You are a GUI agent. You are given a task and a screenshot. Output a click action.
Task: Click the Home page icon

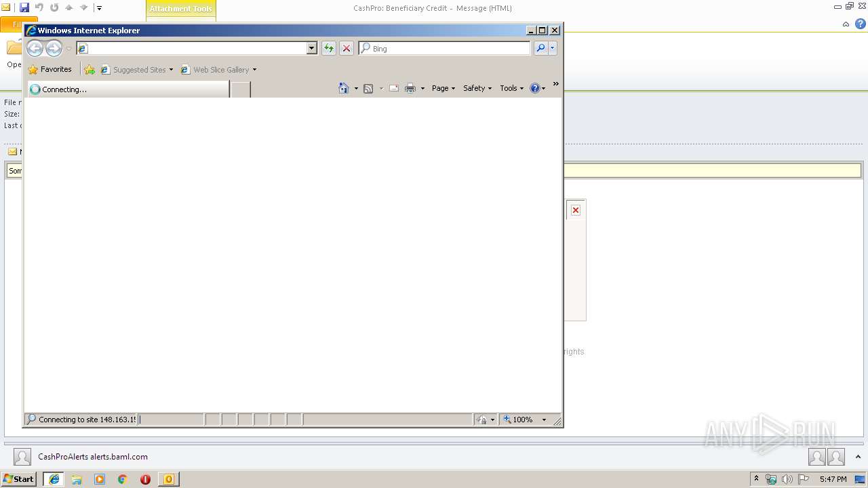tap(344, 88)
